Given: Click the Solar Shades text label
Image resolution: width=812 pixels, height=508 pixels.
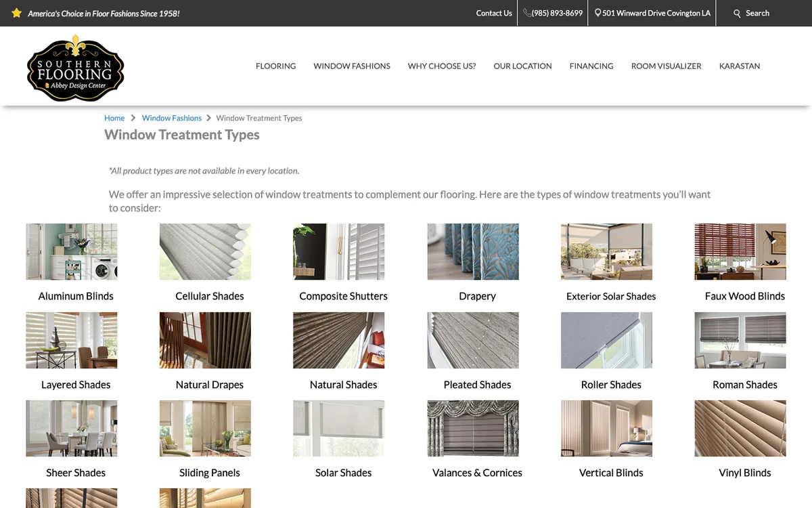Looking at the screenshot, I should point(344,473).
